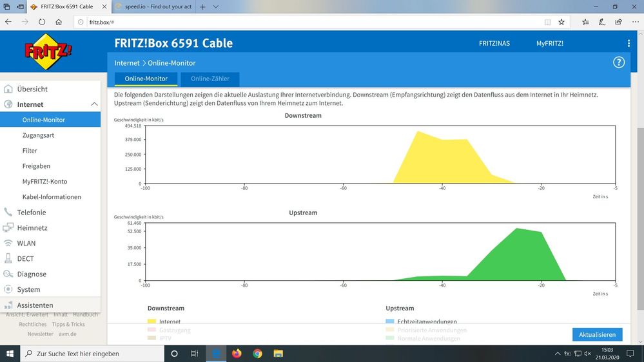Open the Windows notification center icon
The width and height of the screenshot is (644, 362).
coord(630,354)
